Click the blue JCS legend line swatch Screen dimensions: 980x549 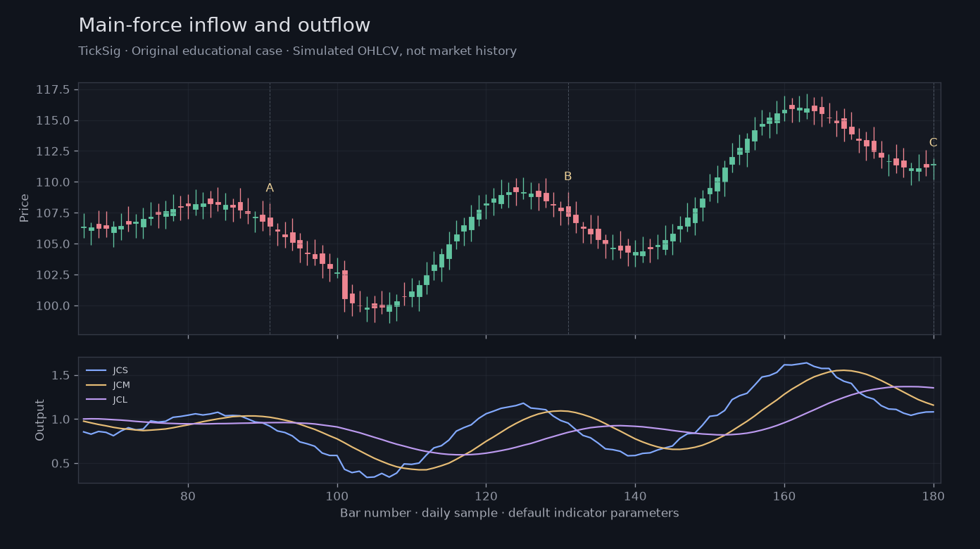[96, 370]
